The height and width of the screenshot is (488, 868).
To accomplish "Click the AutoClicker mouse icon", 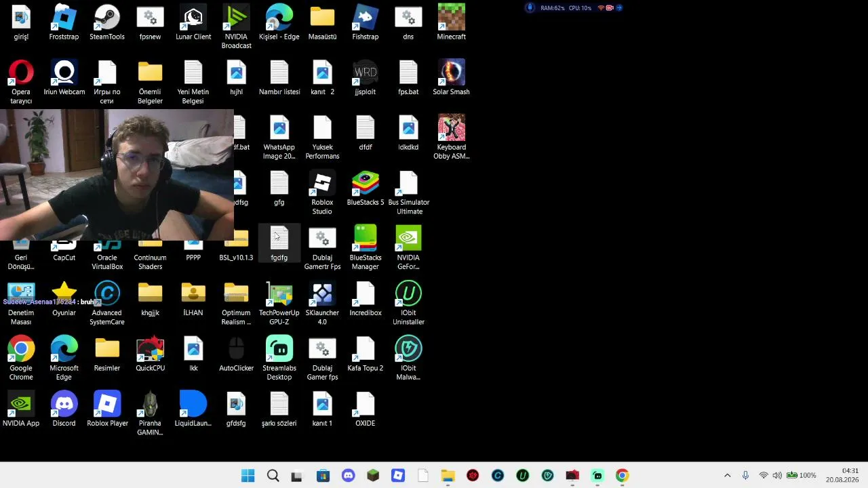I will point(236,354).
